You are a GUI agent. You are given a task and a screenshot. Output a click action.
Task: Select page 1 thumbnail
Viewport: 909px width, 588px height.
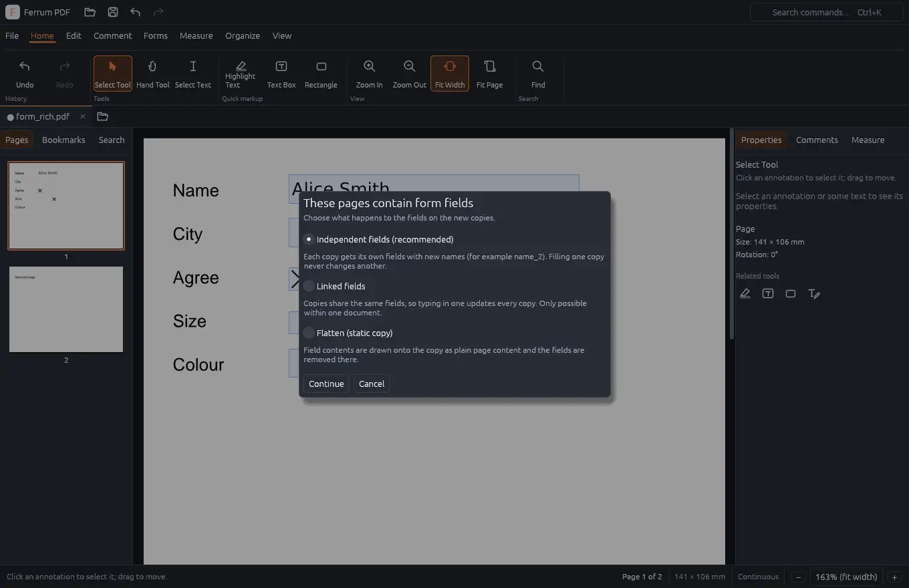(66, 206)
